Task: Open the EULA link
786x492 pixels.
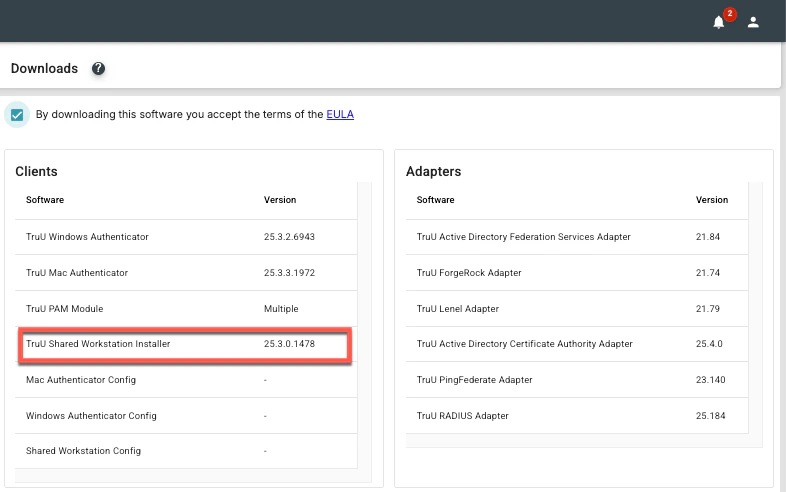Action: [340, 114]
